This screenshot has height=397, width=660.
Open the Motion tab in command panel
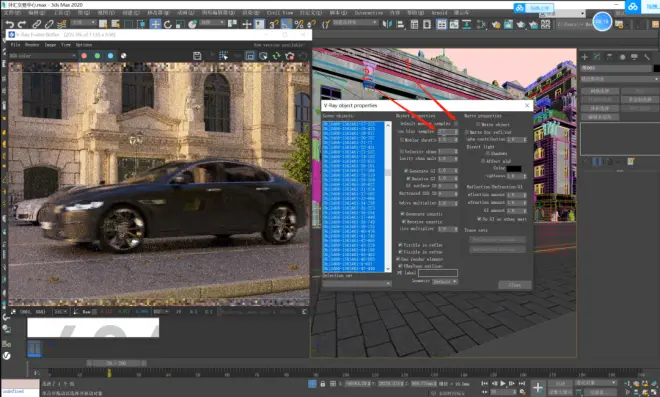tap(622, 57)
